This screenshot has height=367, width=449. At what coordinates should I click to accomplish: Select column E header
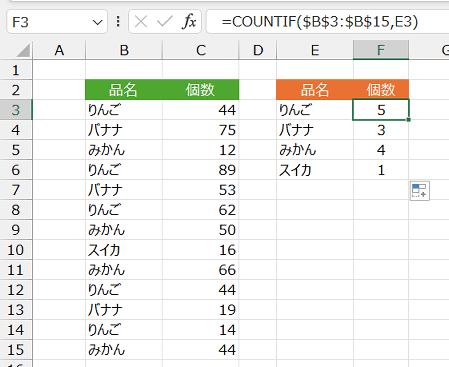pyautogui.click(x=315, y=50)
